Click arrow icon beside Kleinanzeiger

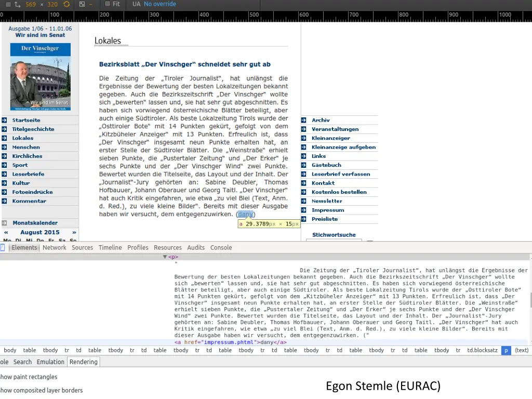[x=303, y=138]
